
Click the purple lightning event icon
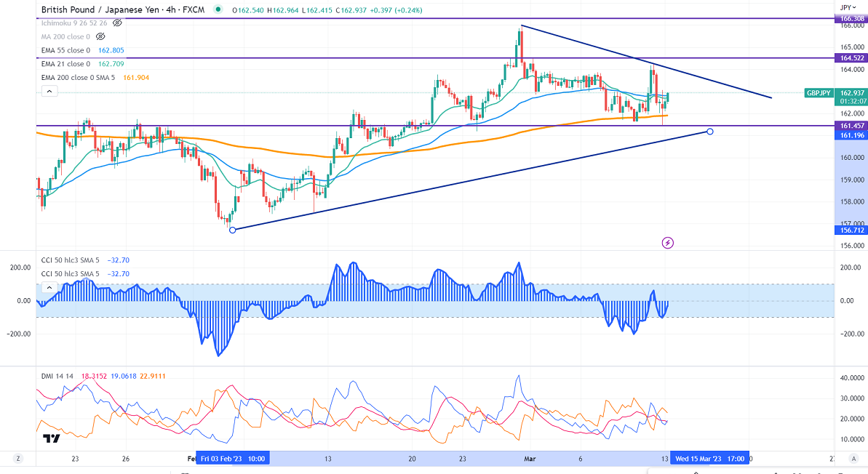click(x=667, y=242)
